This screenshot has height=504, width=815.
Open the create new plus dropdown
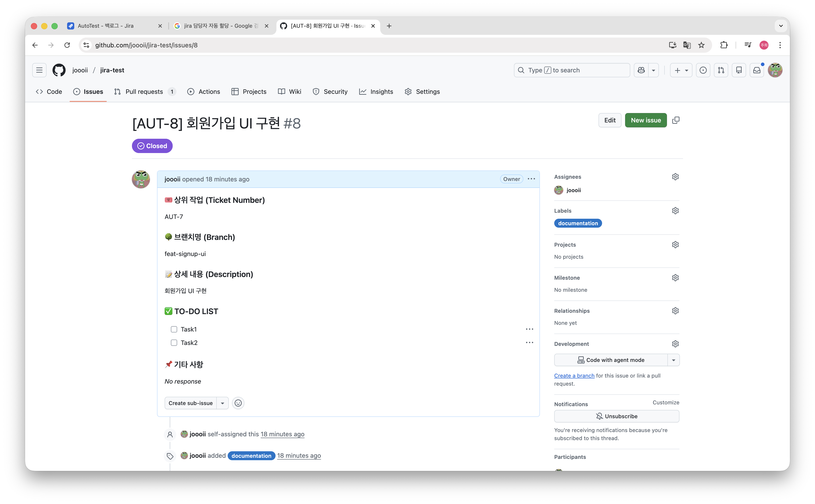point(681,70)
